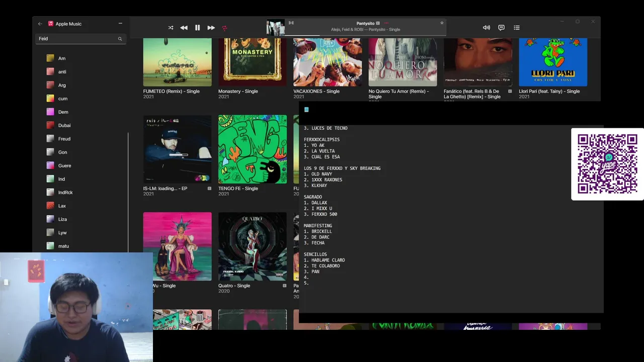Image resolution: width=644 pixels, height=362 pixels.
Task: Pause the current song
Action: (197, 28)
